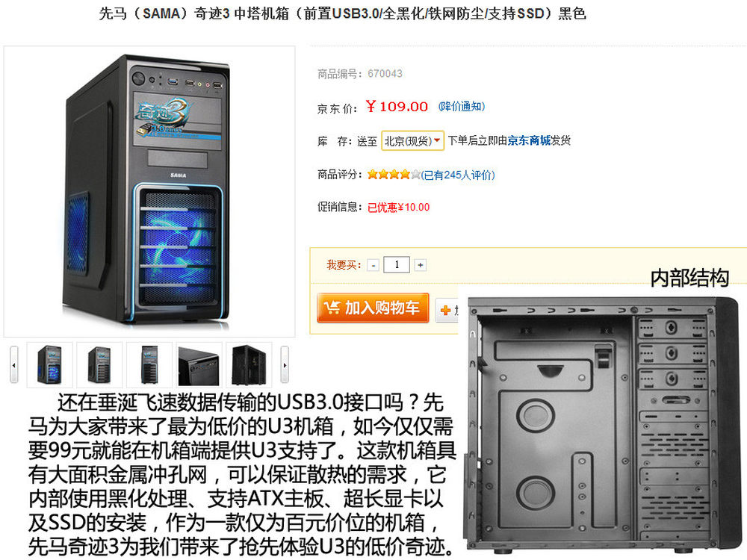This screenshot has height=560, width=747.
Task: Select the second case thumbnail
Action: point(99,365)
